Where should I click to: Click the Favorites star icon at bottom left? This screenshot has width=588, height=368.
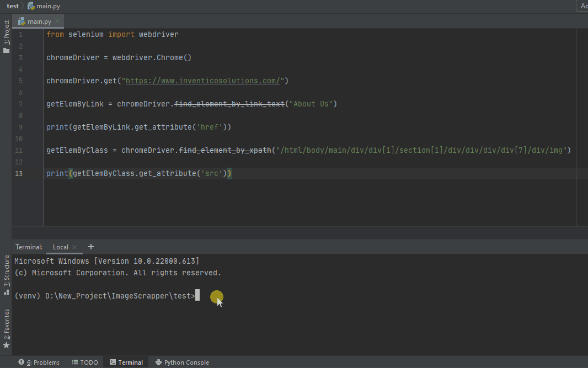tap(6, 345)
